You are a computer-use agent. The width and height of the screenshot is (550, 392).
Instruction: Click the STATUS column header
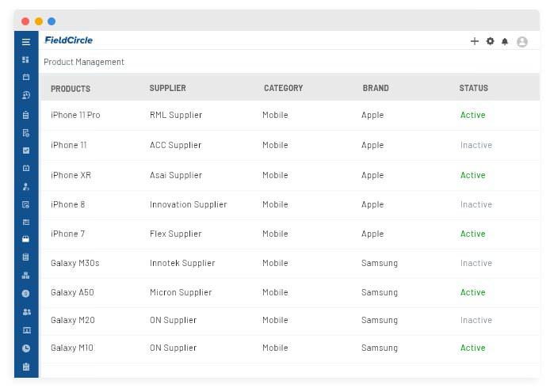click(x=474, y=88)
